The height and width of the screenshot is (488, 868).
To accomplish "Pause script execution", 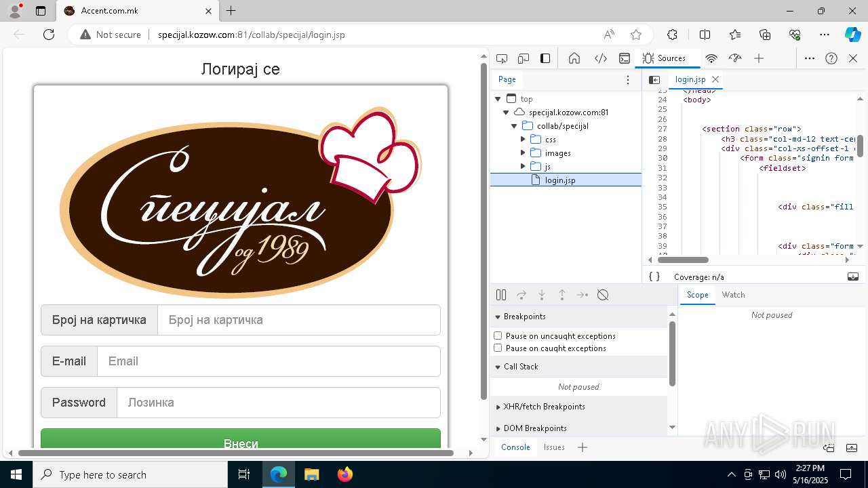I will [x=501, y=295].
